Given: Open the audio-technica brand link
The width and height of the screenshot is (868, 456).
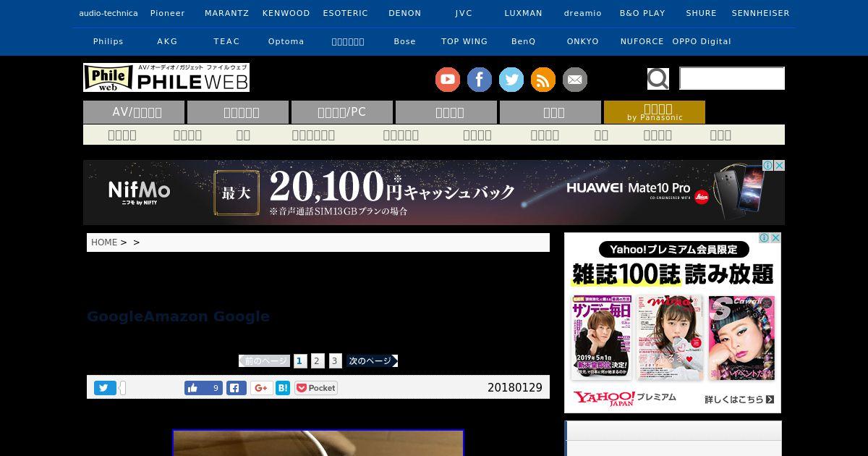Looking at the screenshot, I should coord(109,13).
